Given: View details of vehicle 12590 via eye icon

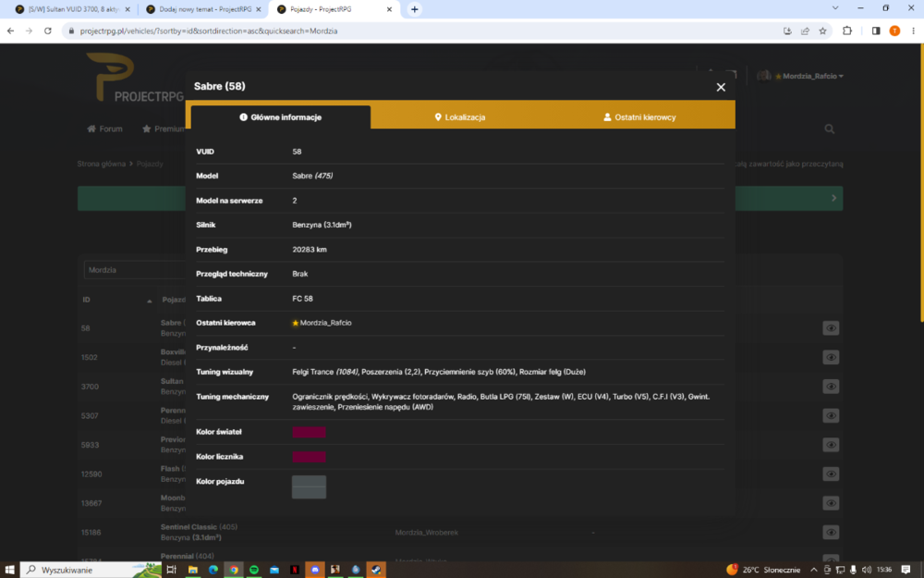Looking at the screenshot, I should [831, 474].
